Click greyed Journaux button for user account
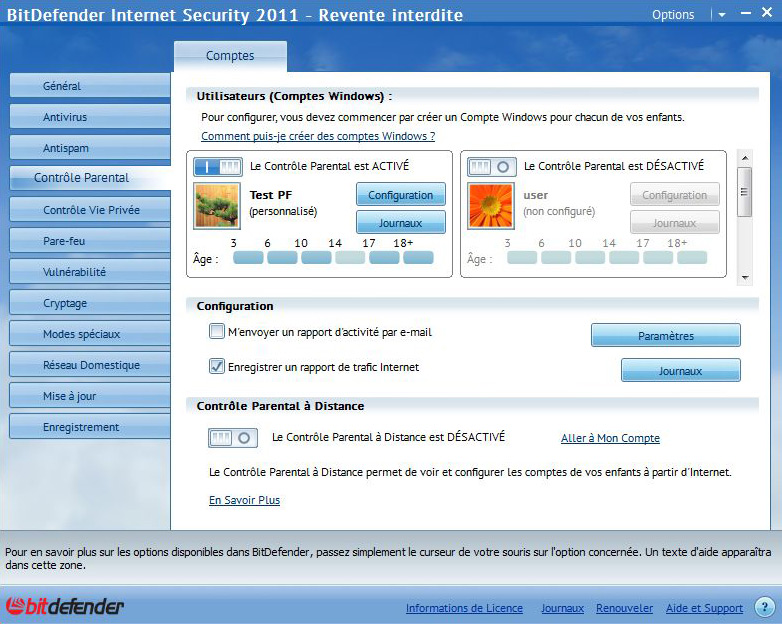782x624 pixels. [674, 222]
